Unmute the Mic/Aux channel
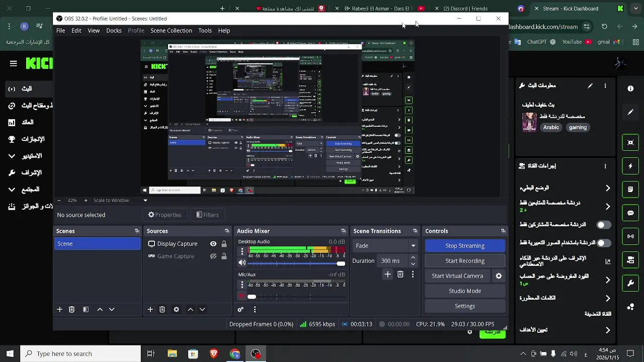The height and width of the screenshot is (362, 644). [242, 296]
